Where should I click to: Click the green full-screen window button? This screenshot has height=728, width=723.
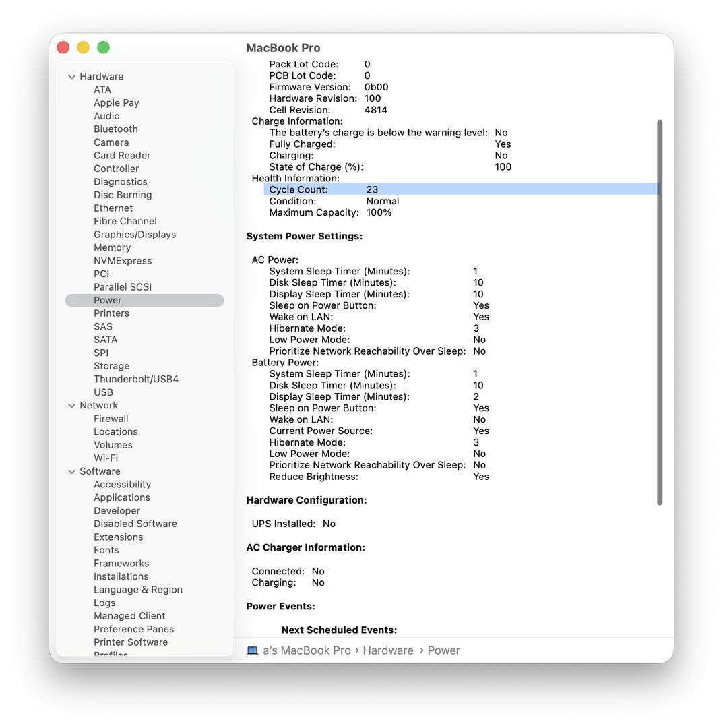point(103,47)
